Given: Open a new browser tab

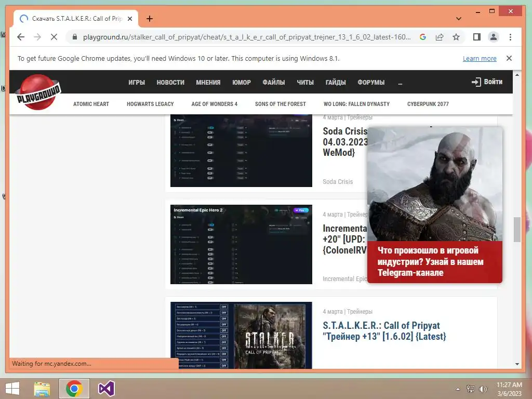Looking at the screenshot, I should coord(149,19).
